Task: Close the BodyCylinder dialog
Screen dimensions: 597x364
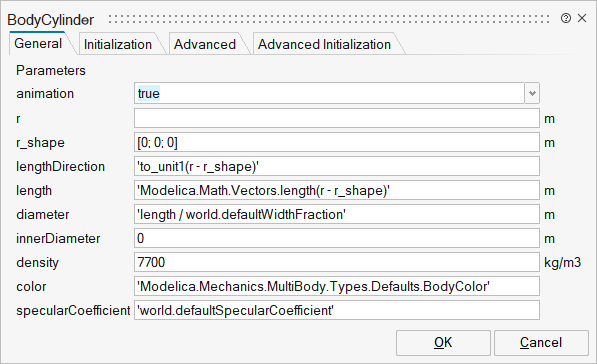Action: coord(582,18)
